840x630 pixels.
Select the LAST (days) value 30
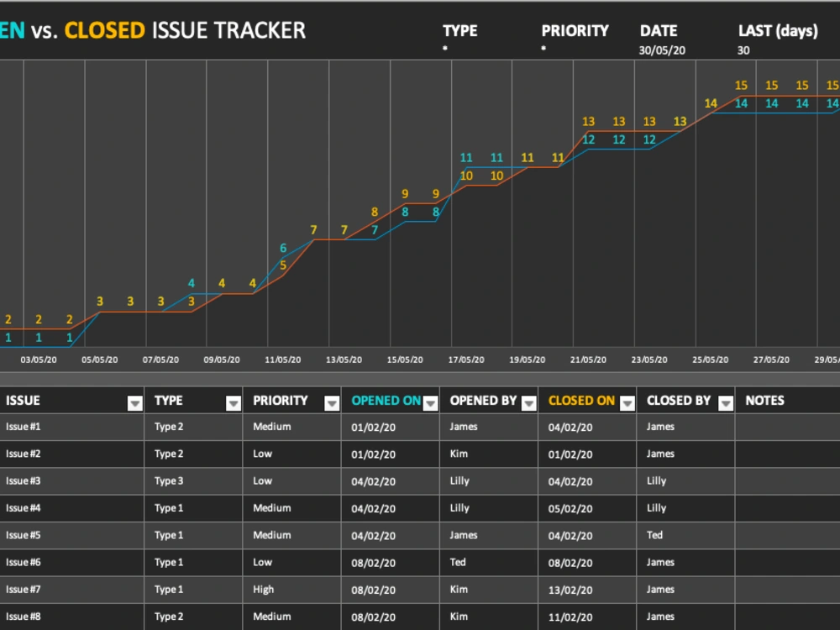pos(743,50)
